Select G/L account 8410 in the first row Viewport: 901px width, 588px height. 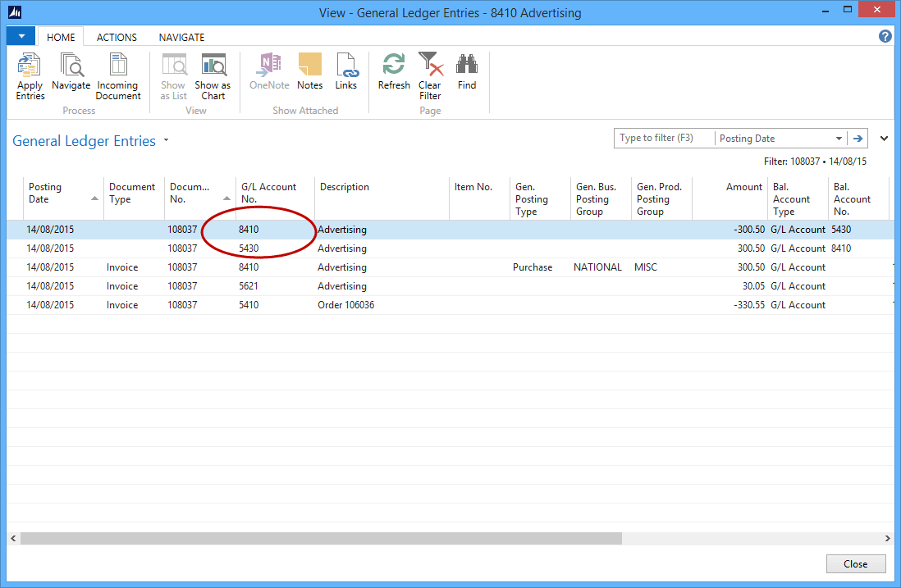(249, 230)
